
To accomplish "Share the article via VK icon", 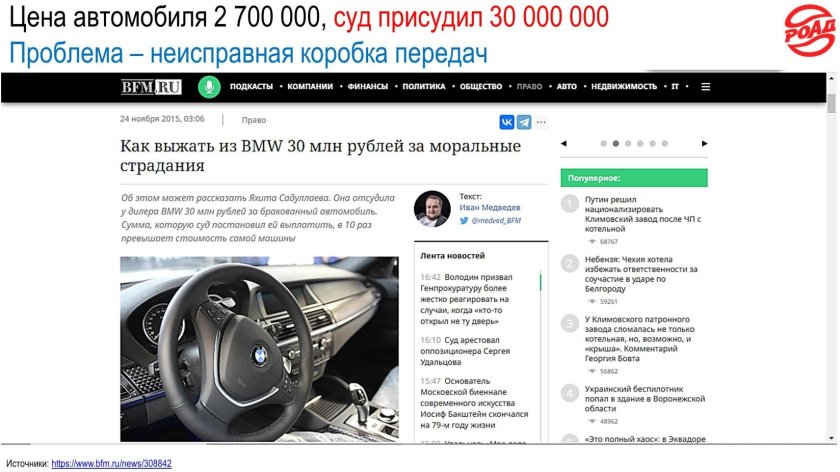I will coord(506,122).
